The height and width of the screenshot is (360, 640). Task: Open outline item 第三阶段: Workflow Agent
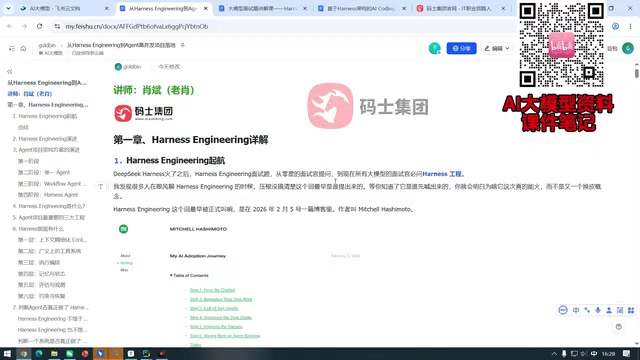point(52,184)
